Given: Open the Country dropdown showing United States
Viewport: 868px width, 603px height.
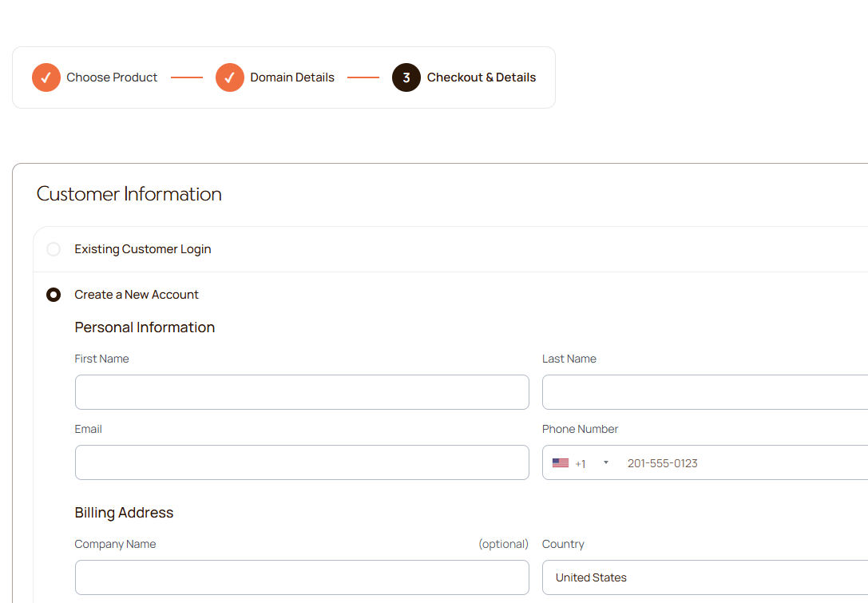Looking at the screenshot, I should point(704,577).
